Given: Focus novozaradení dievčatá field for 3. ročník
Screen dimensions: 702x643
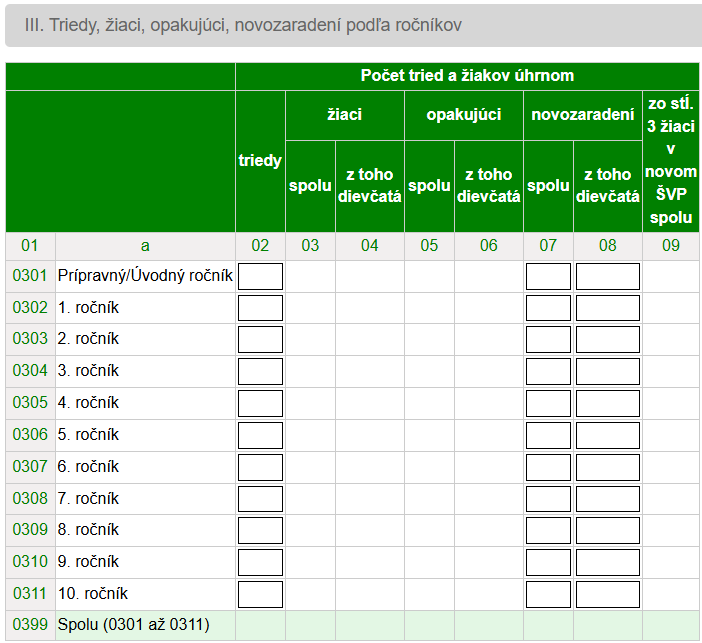Looking at the screenshot, I should click(607, 372).
